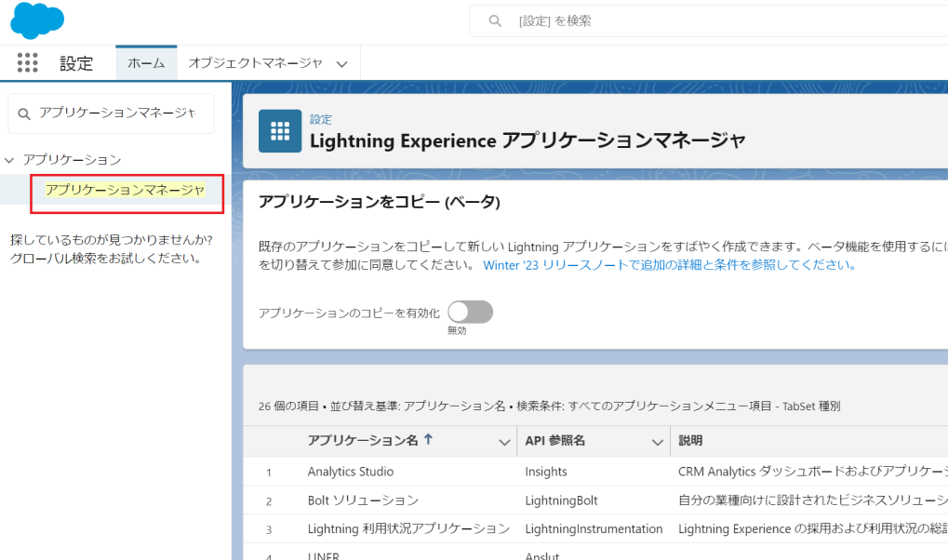Image resolution: width=948 pixels, height=560 pixels.
Task: Click the アプリケーション名 column header text
Action: (363, 440)
